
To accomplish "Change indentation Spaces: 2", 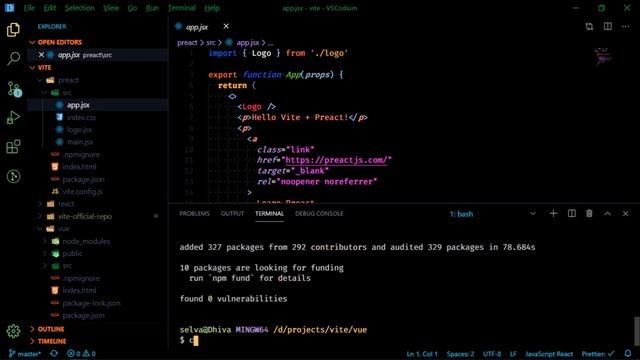I will click(x=460, y=353).
